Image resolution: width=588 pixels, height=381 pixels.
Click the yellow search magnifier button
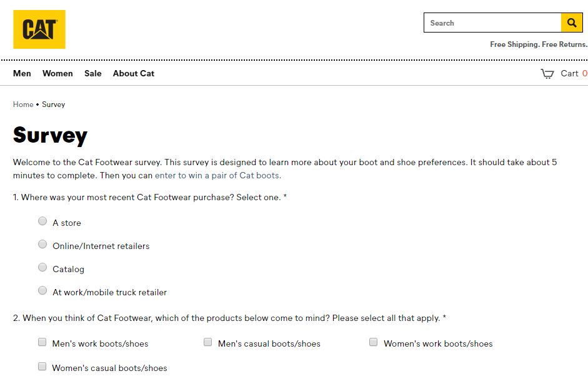pyautogui.click(x=572, y=23)
